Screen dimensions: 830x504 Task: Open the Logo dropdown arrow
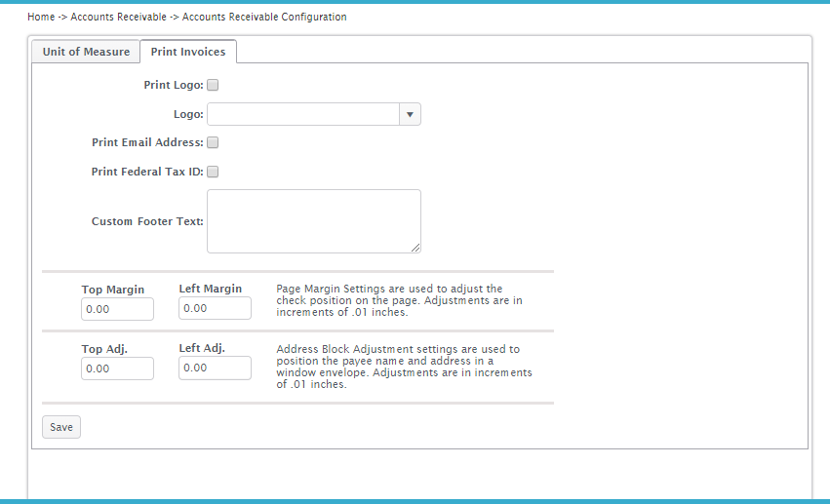[410, 114]
